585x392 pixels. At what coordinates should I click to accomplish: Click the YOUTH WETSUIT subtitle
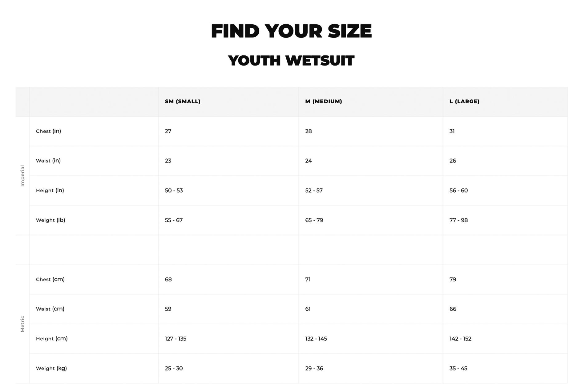pos(291,61)
